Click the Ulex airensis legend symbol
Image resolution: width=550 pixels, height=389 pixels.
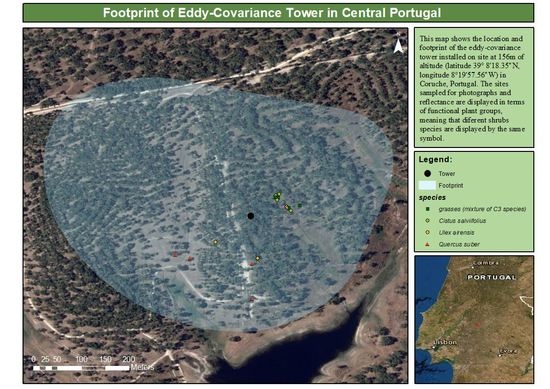(427, 232)
